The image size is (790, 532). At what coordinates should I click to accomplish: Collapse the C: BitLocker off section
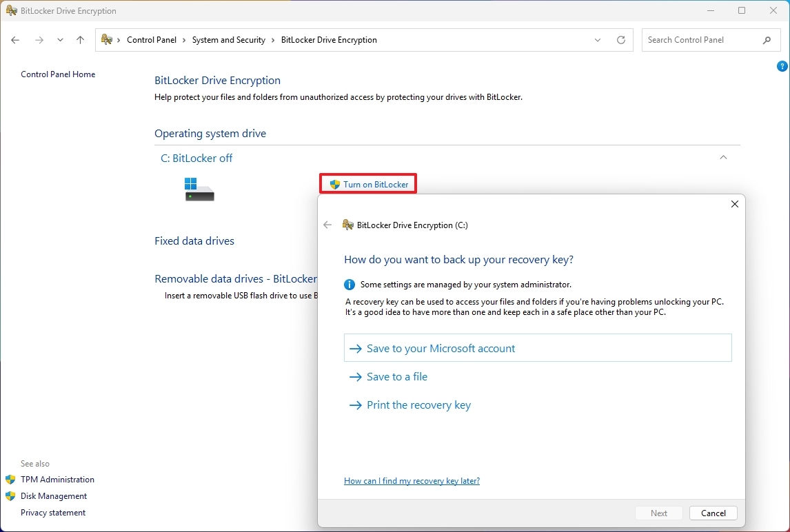point(723,157)
